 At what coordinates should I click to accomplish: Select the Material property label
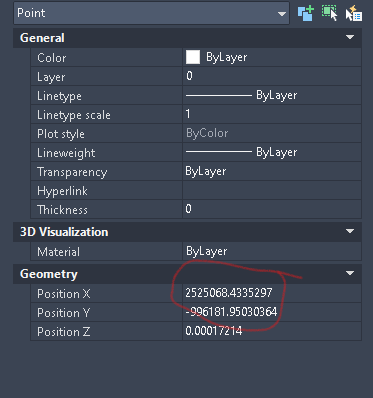click(x=58, y=252)
